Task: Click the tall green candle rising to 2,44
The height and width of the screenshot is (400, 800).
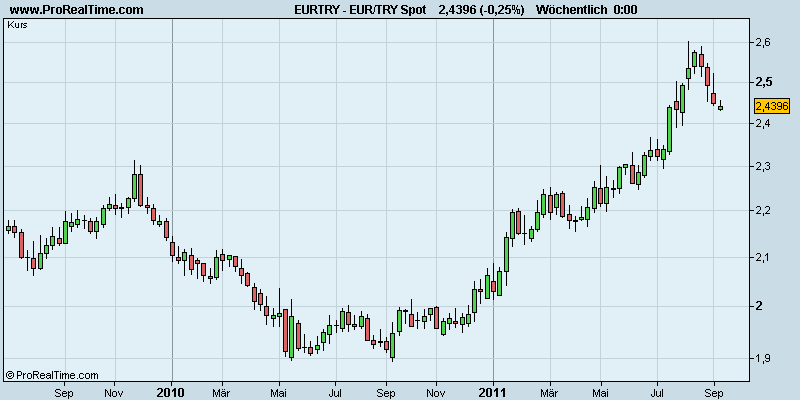Action: (x=669, y=129)
